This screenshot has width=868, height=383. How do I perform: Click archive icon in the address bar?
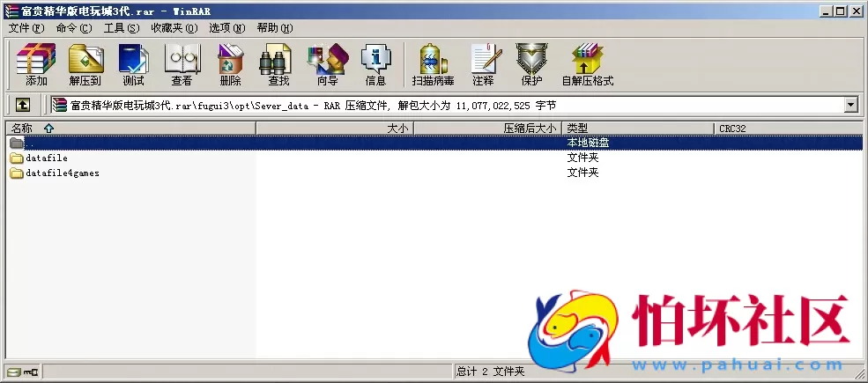pyautogui.click(x=60, y=105)
